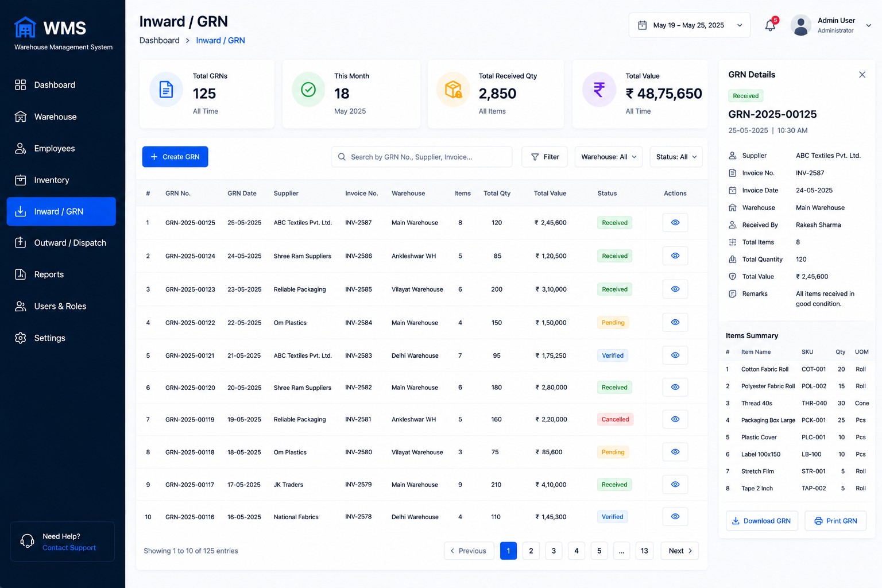
Task: Open the Dashboard sidebar item
Action: click(61, 85)
